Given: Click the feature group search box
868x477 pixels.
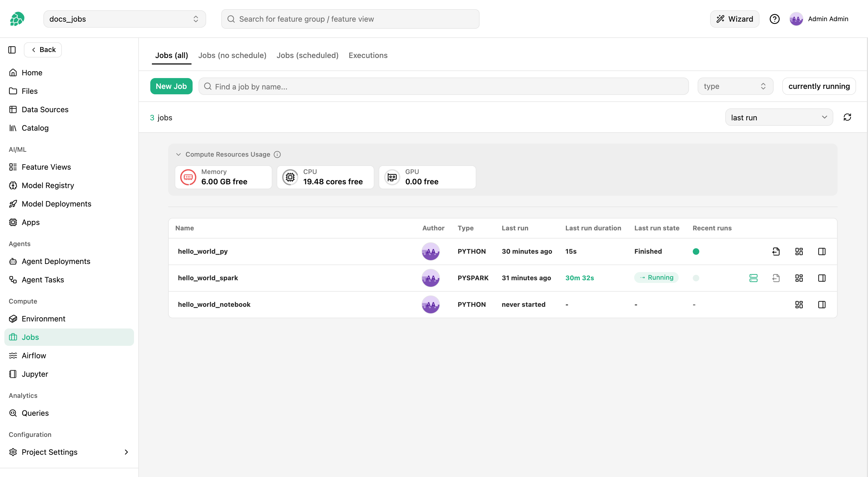Looking at the screenshot, I should pyautogui.click(x=350, y=19).
